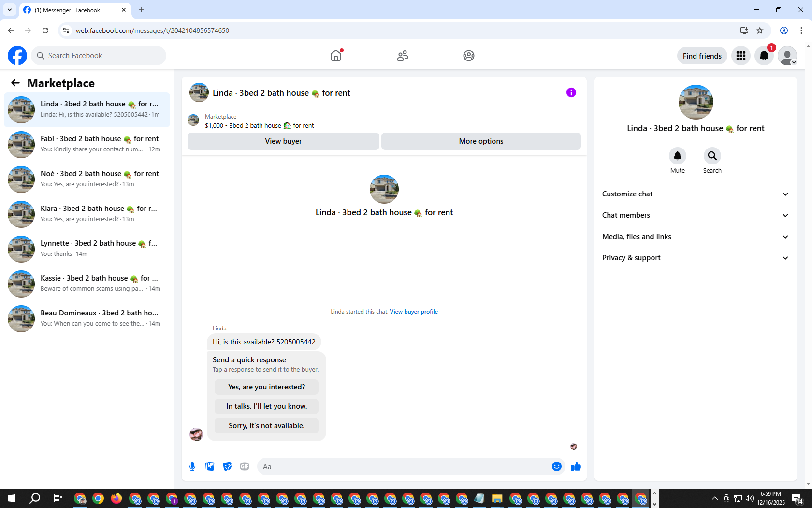Click the listing thumbnail in the right panel
The image size is (812, 508).
pos(696,102)
